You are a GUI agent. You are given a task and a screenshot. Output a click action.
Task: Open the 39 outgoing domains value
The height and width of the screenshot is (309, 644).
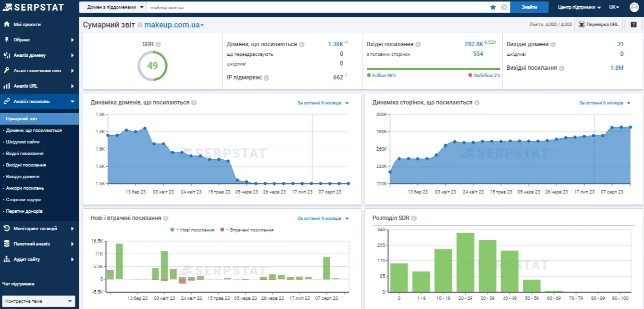point(620,44)
